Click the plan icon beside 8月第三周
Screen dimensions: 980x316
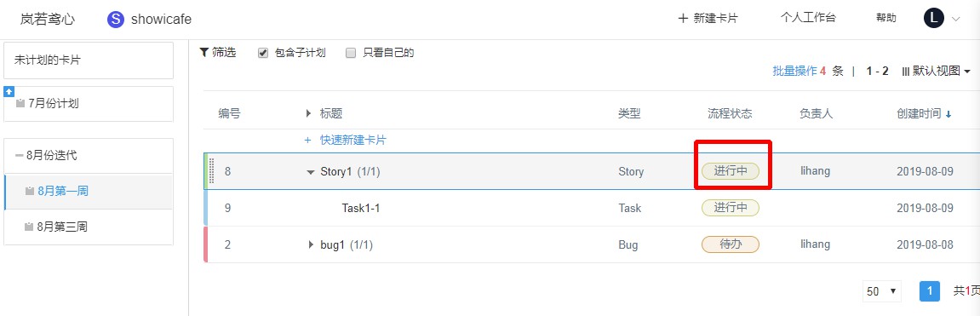pyautogui.click(x=29, y=227)
